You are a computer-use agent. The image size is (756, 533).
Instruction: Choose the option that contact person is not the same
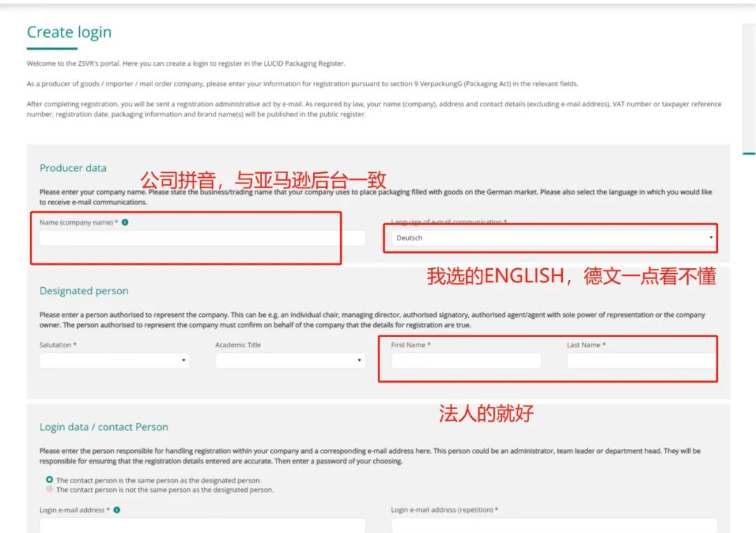tap(49, 490)
